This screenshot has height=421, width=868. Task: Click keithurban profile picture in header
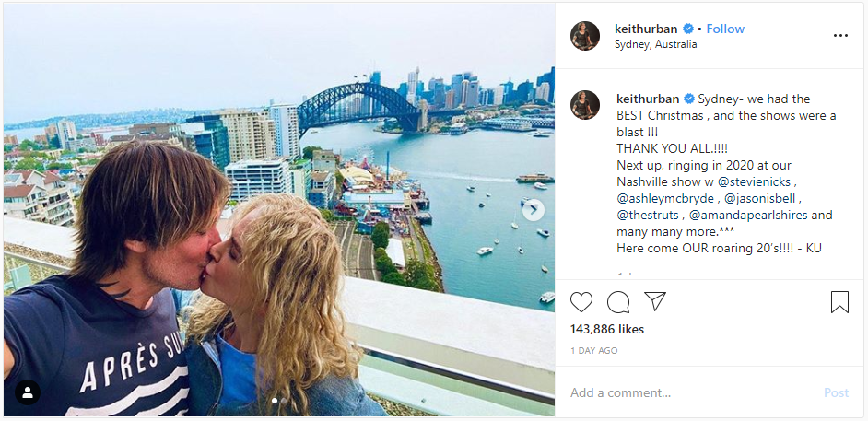tap(585, 36)
